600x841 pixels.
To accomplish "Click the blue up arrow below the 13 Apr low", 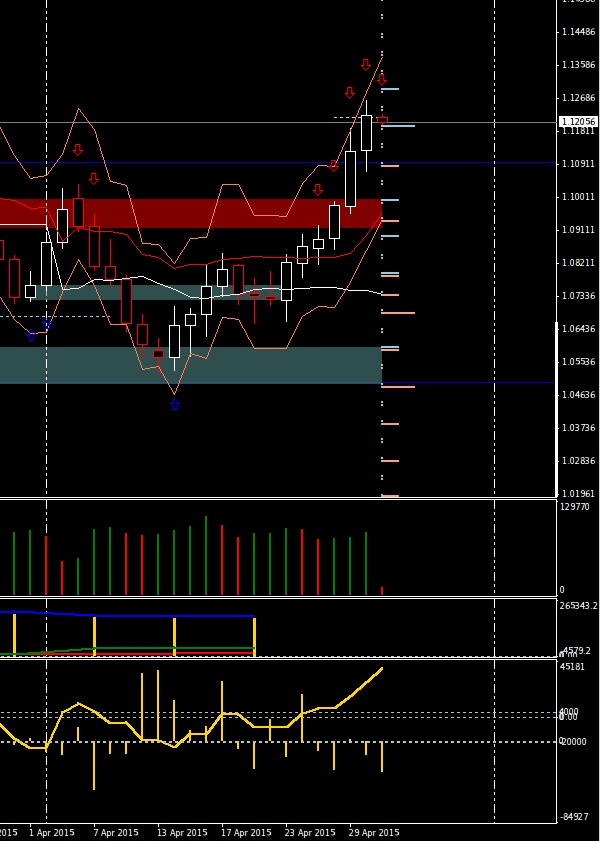I will coord(175,404).
